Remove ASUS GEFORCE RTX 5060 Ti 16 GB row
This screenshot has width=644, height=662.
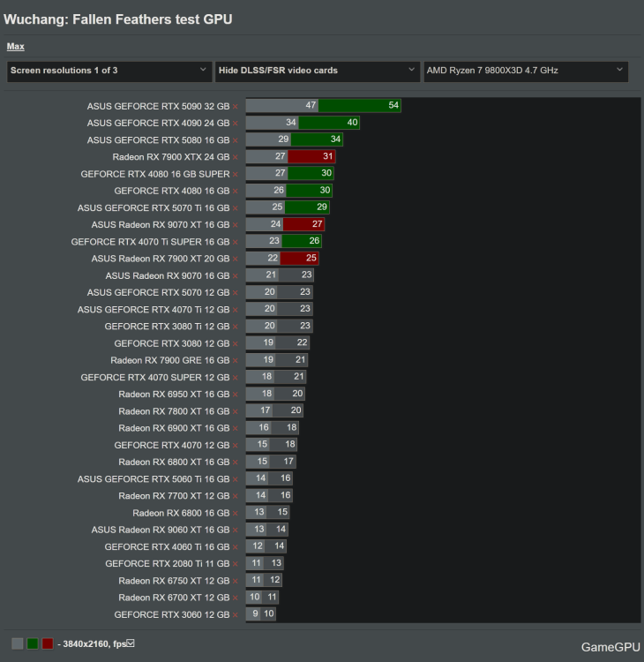235,479
